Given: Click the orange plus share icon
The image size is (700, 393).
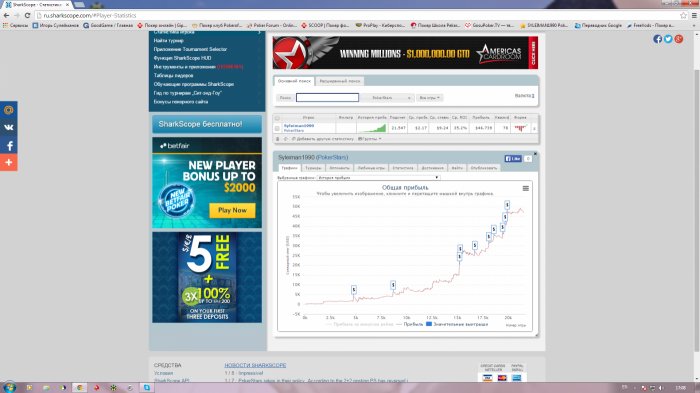Looking at the screenshot, I should tap(8, 162).
